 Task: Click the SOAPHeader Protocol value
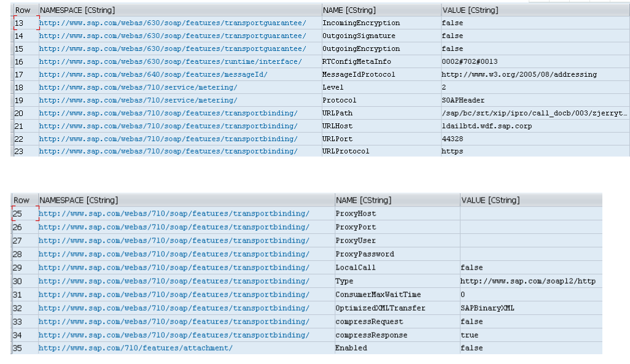[x=463, y=101]
